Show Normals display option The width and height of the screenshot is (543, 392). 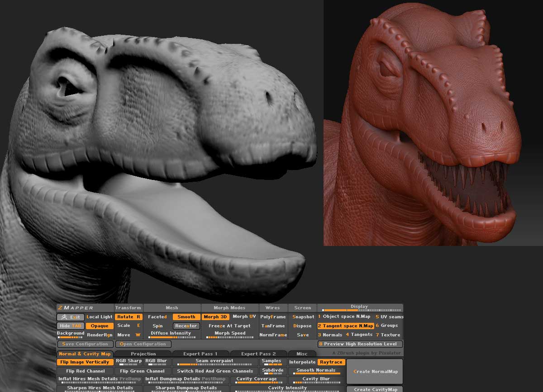(331, 335)
